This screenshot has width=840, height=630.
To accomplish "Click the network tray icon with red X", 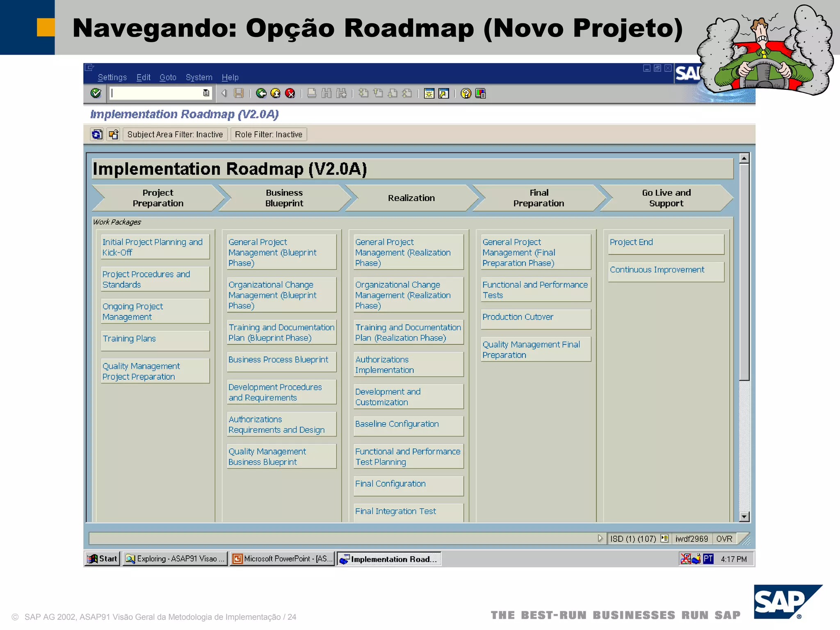I will pos(686,559).
